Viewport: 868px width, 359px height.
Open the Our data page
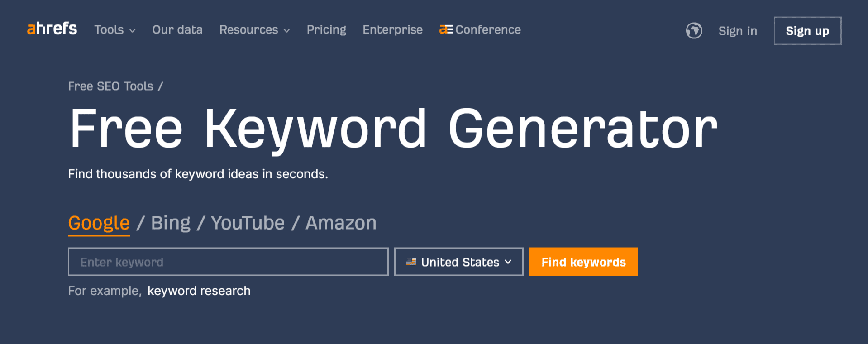[177, 29]
